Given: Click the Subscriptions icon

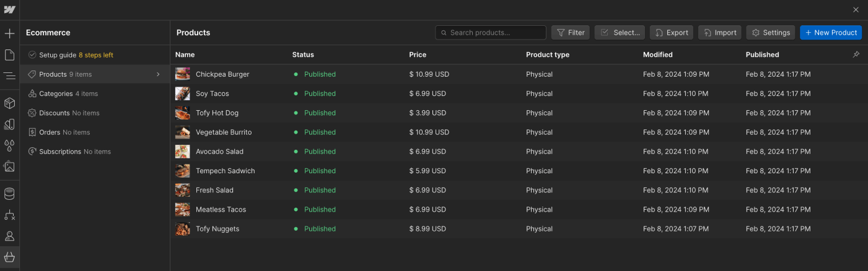Looking at the screenshot, I should pyautogui.click(x=32, y=151).
